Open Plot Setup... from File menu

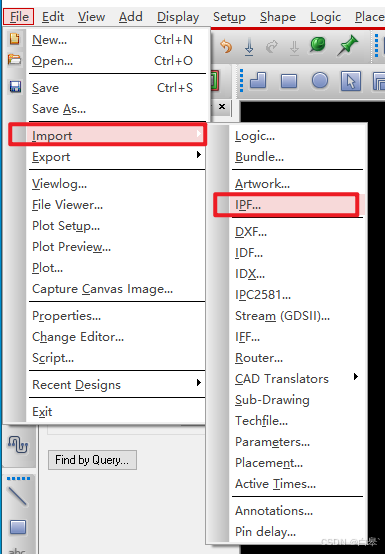[x=117, y=225]
